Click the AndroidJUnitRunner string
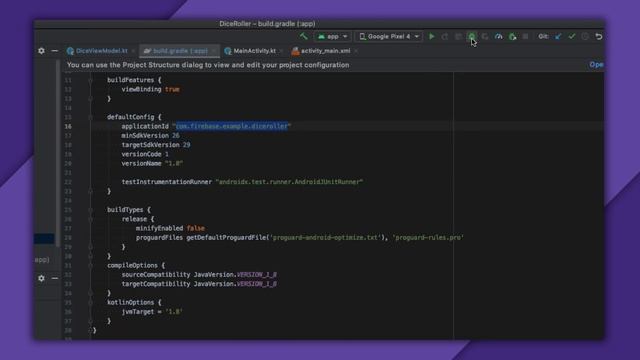 [289, 182]
